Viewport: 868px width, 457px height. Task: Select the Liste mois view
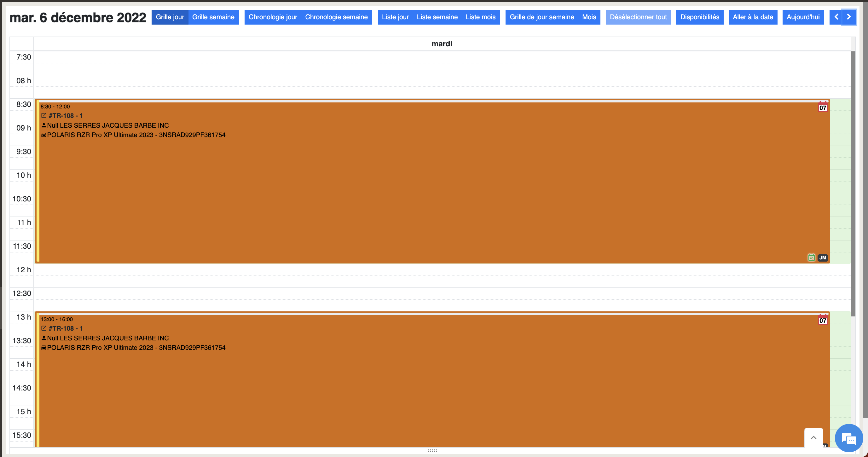[x=481, y=17]
